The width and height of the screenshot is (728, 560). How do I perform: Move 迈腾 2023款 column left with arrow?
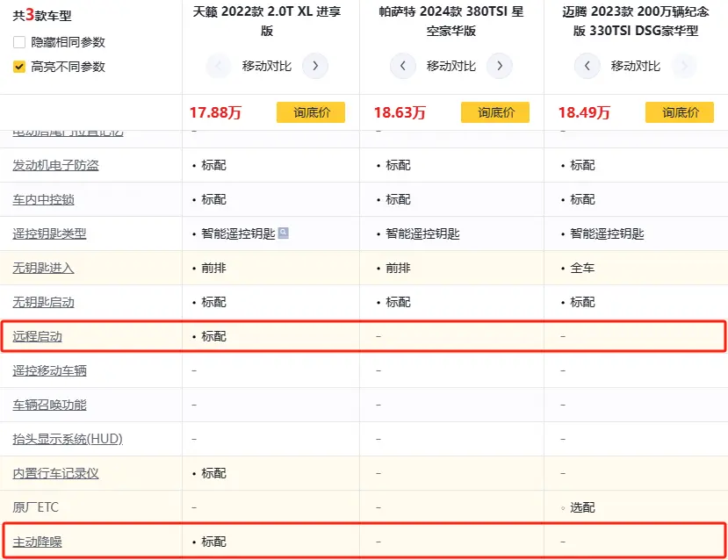pos(587,66)
